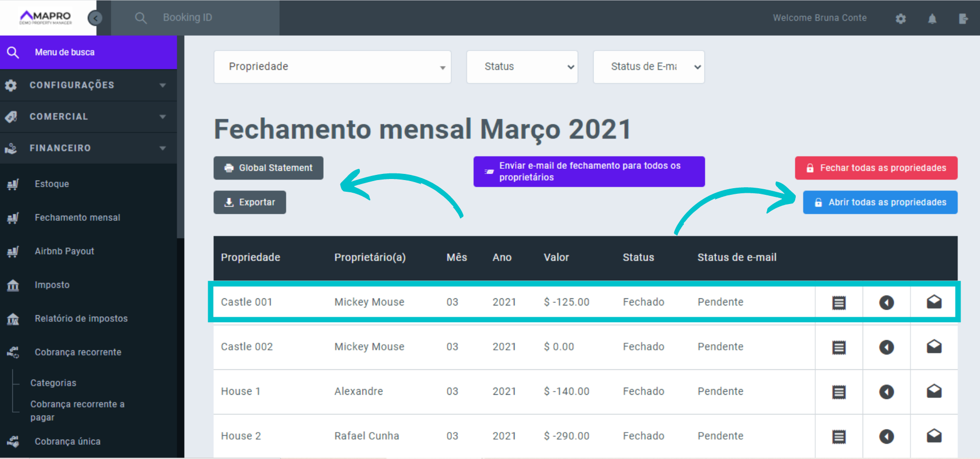
Task: Click the logout icon in the top-right corner
Action: 964,18
